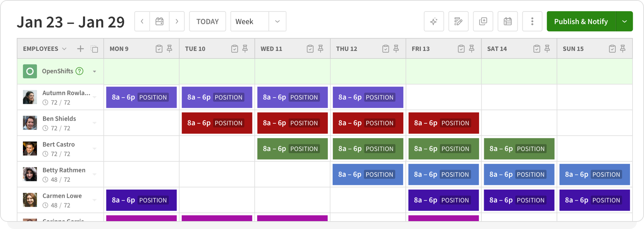This screenshot has width=644, height=229.
Task: Open the clipboard tasks icon for THU 12
Action: (x=386, y=48)
